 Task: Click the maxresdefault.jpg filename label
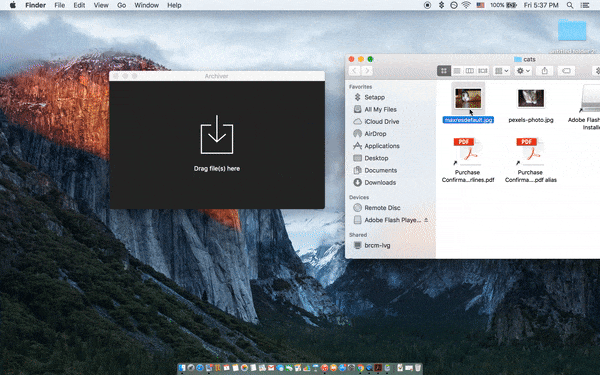468,120
